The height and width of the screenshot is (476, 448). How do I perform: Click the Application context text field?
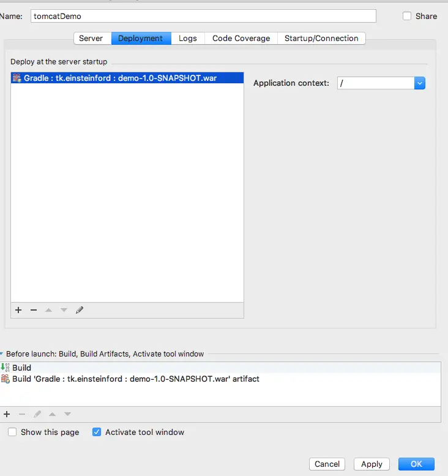(376, 83)
